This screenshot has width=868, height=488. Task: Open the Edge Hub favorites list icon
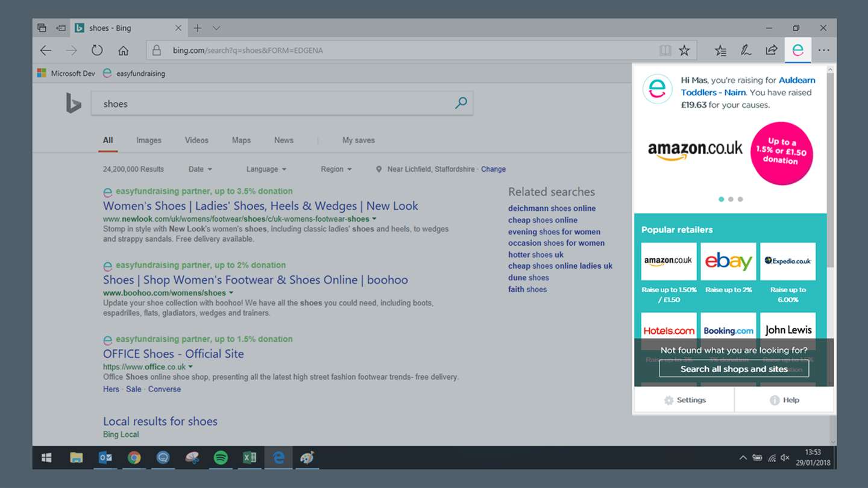(x=720, y=51)
